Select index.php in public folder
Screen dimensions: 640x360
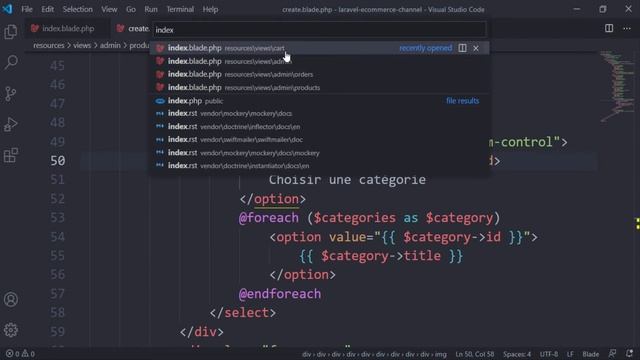[x=320, y=100]
